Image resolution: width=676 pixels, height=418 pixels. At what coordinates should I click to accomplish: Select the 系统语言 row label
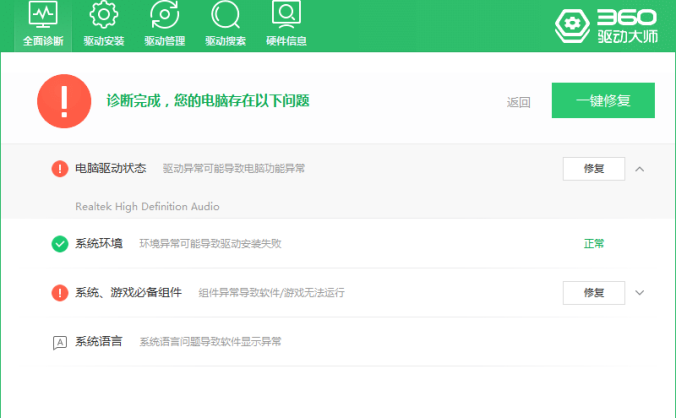[x=99, y=342]
